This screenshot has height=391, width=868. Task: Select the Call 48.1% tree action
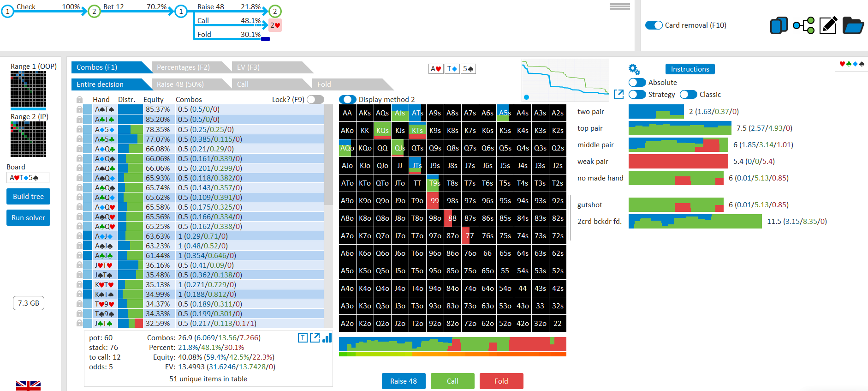[x=228, y=21]
